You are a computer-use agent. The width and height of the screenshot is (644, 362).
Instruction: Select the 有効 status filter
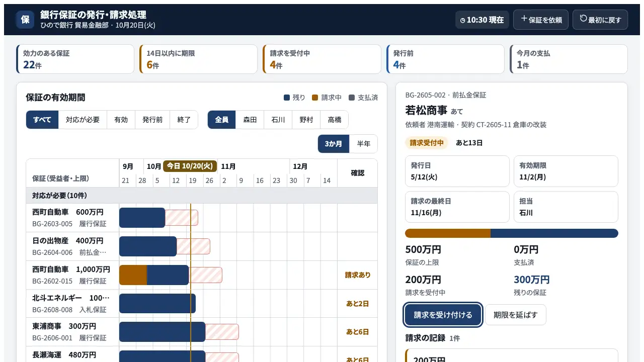[121, 120]
